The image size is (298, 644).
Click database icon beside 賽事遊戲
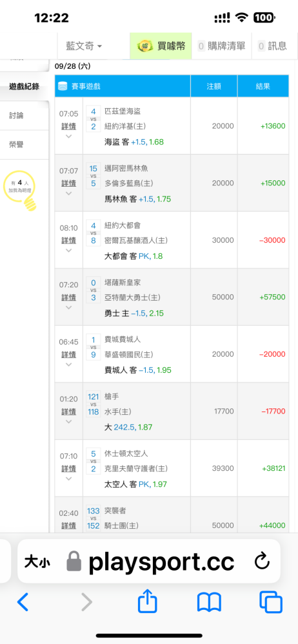point(63,86)
